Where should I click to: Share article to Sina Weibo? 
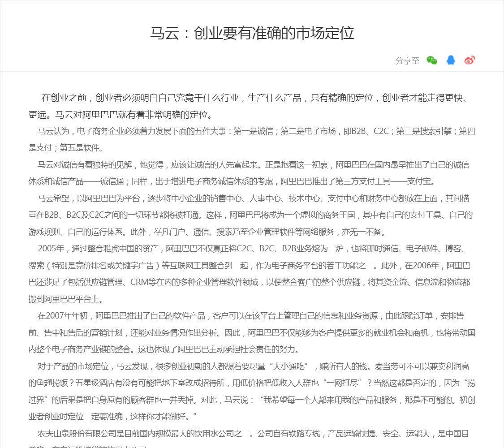pyautogui.click(x=470, y=60)
